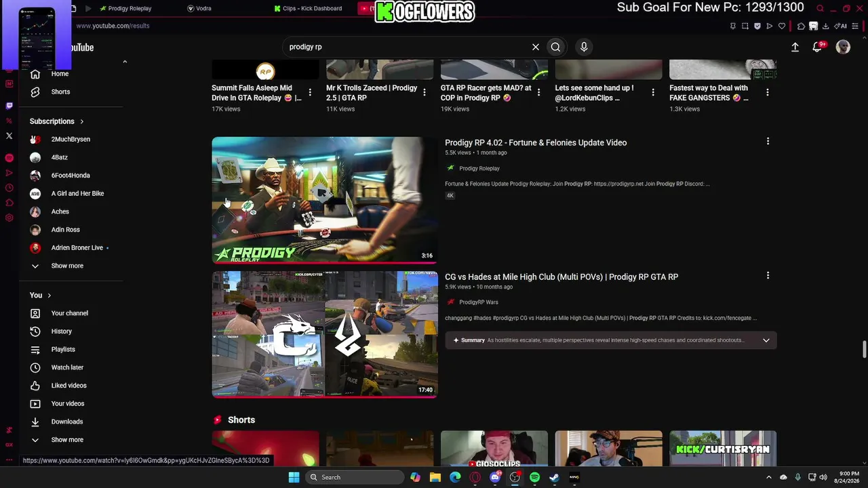This screenshot has width=868, height=488.
Task: Open the taskbar volume control
Action: 823,477
